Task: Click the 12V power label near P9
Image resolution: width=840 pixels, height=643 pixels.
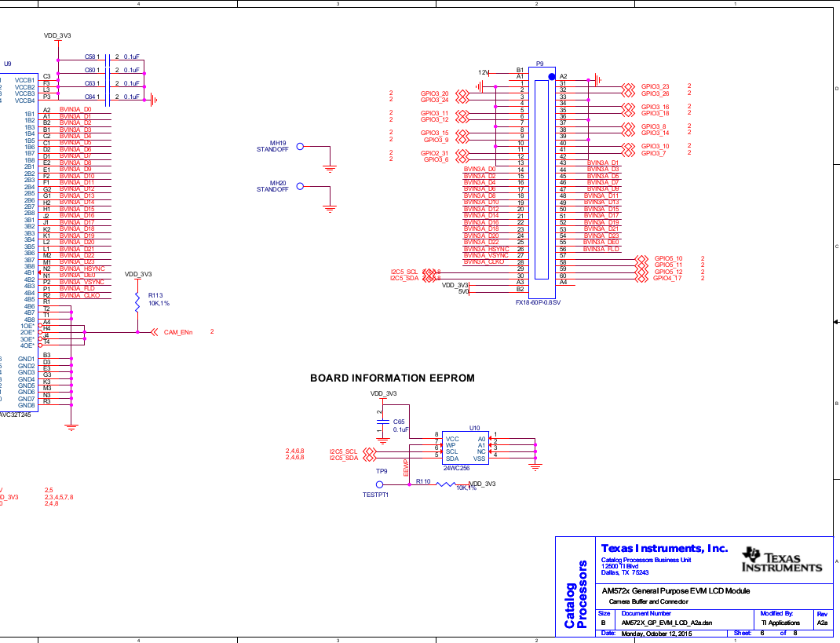Action: pos(484,72)
